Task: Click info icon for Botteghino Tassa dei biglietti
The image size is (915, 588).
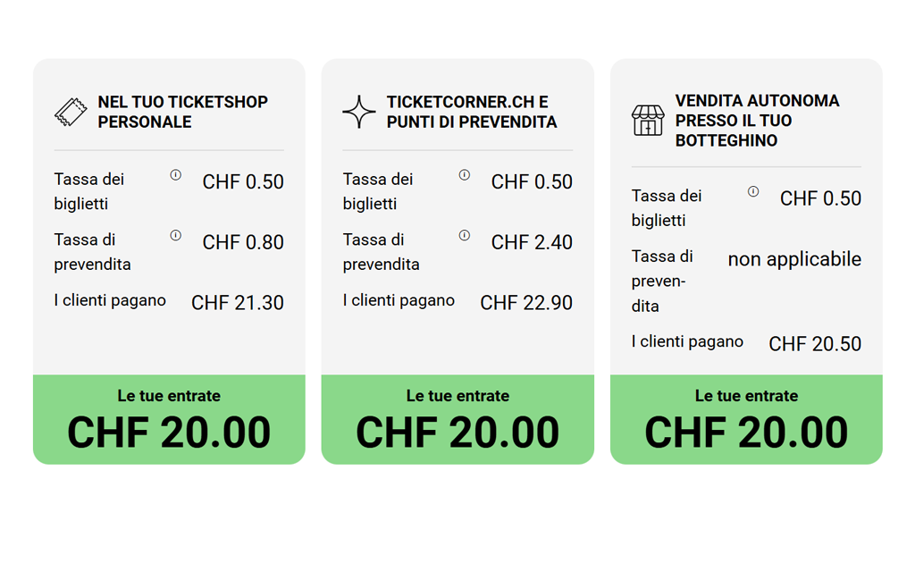Action: pos(753,191)
